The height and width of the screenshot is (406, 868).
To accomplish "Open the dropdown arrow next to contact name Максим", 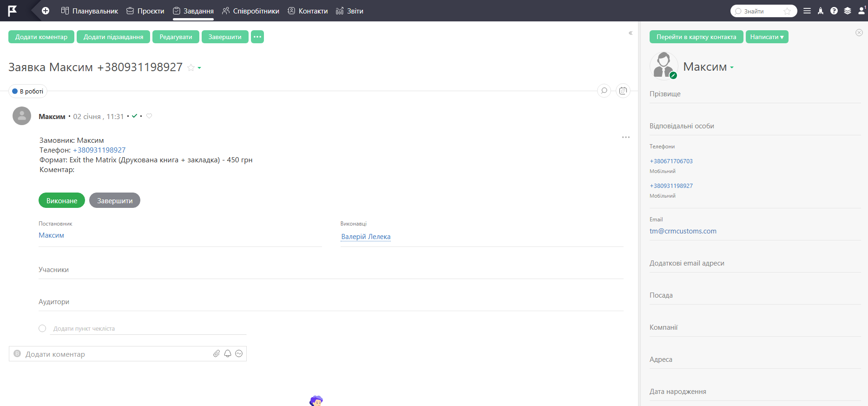I will [x=732, y=68].
